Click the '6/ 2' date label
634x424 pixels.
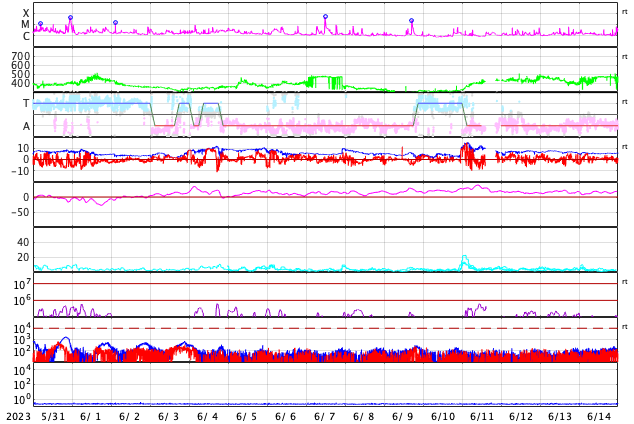click(x=129, y=417)
